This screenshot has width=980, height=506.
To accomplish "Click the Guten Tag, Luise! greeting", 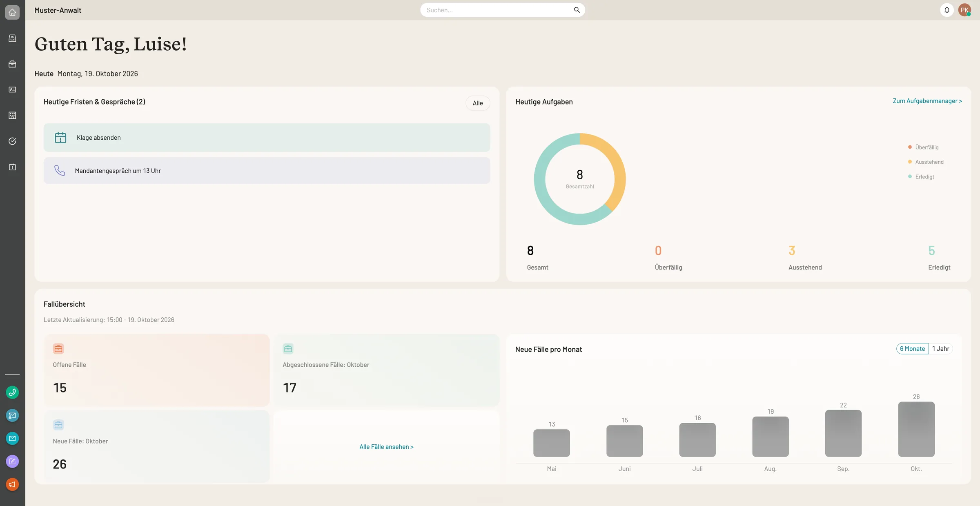I will pyautogui.click(x=111, y=44).
